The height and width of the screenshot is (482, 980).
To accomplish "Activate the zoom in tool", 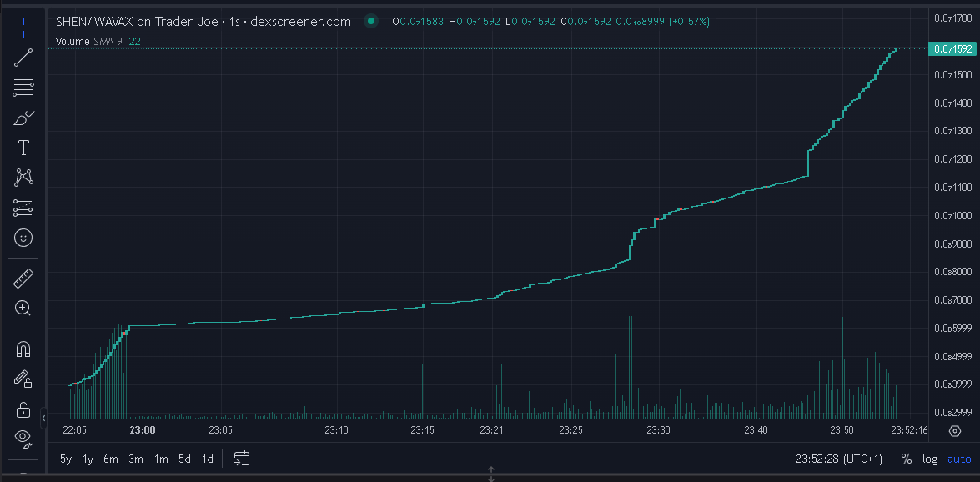I will tap(23, 309).
